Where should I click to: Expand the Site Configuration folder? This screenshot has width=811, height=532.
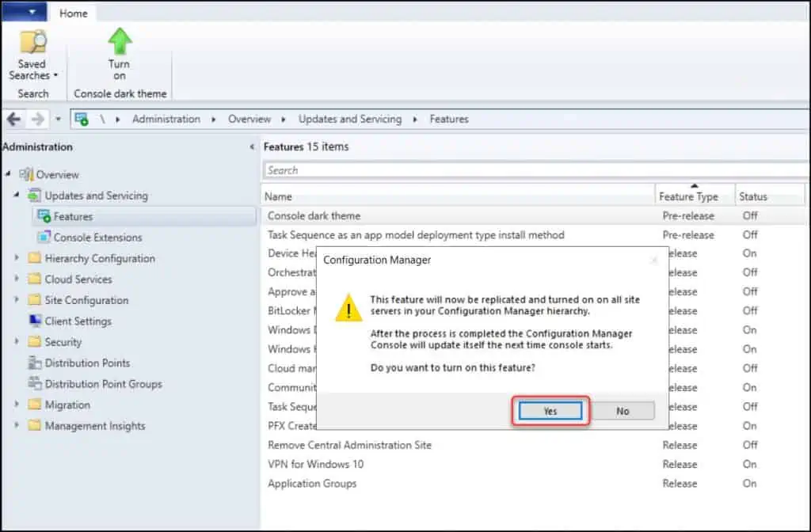(x=17, y=300)
